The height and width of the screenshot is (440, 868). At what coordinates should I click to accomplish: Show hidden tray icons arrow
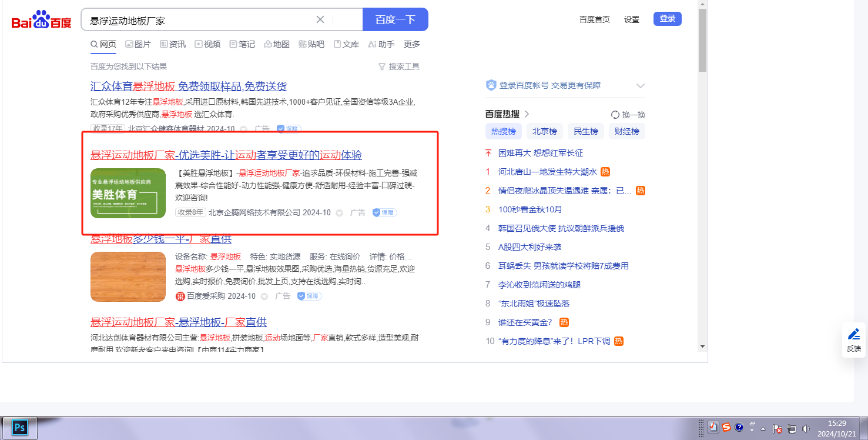pos(763,428)
